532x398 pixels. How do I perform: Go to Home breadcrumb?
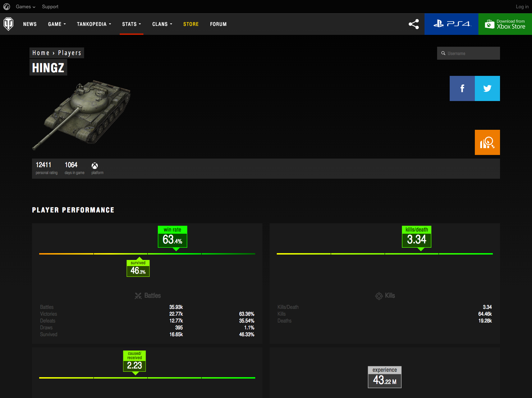[x=41, y=53]
